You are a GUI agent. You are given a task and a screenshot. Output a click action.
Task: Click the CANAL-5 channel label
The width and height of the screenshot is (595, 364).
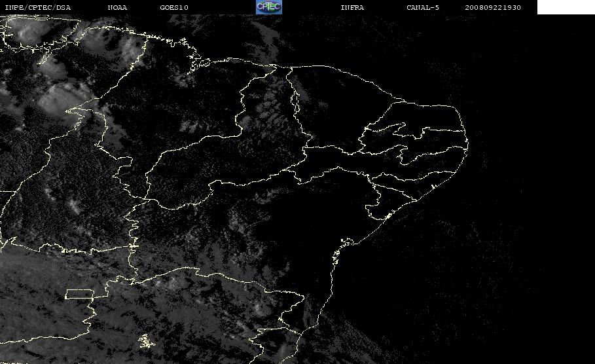point(423,8)
